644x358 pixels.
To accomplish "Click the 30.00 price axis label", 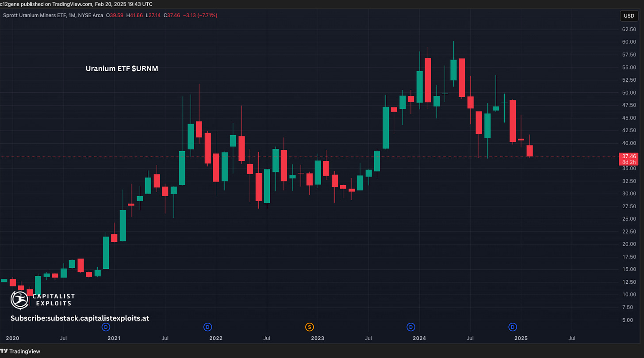I will 629,194.
